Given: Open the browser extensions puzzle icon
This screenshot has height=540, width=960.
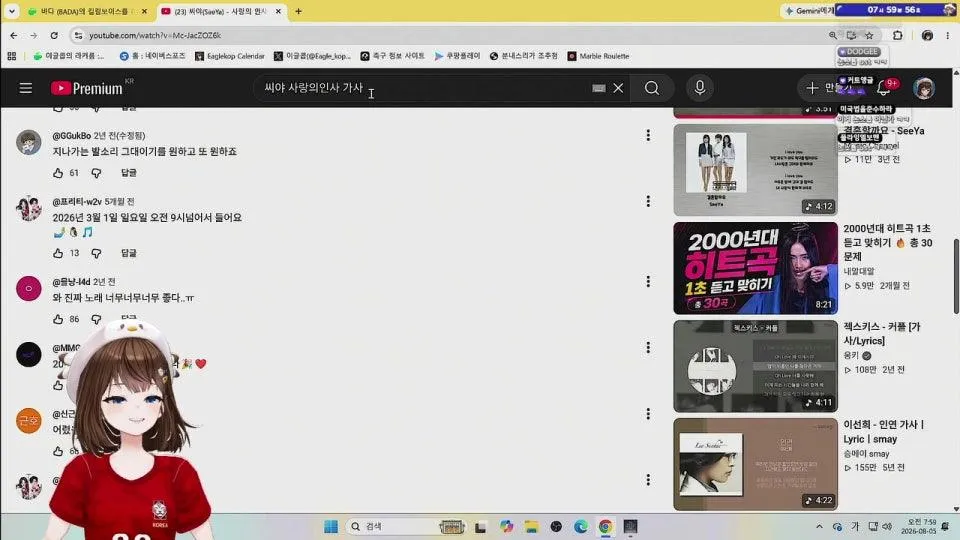Looking at the screenshot, I should coord(897,36).
